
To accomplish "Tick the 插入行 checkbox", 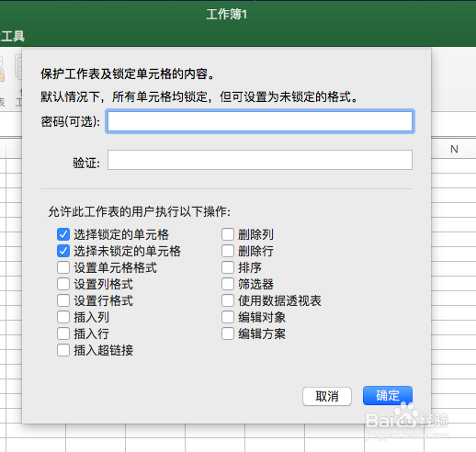I will click(x=63, y=333).
